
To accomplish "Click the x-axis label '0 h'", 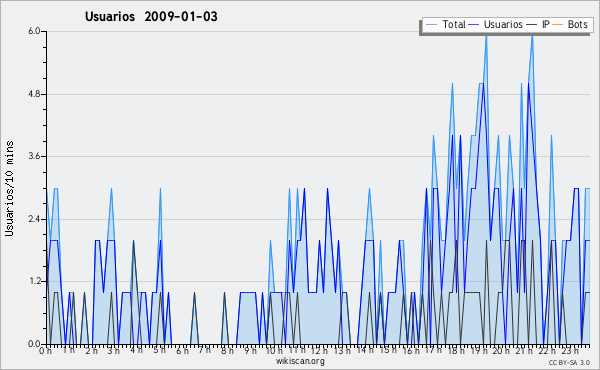I will (46, 350).
